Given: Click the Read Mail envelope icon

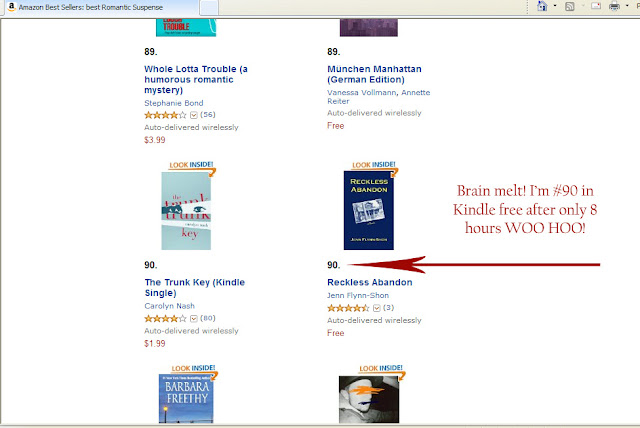Looking at the screenshot, I should pyautogui.click(x=596, y=6).
